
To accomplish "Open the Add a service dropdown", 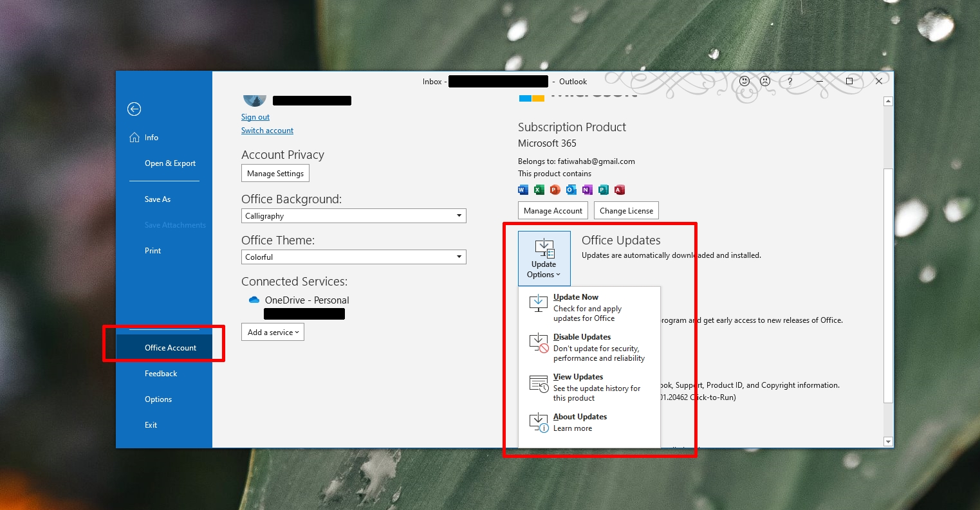I will 272,332.
